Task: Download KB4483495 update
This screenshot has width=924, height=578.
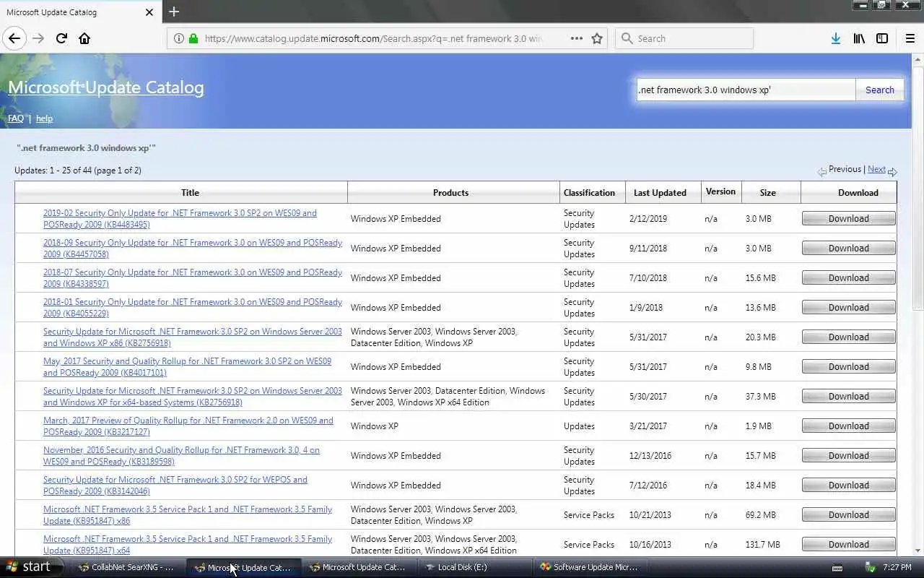Action: [x=848, y=218]
